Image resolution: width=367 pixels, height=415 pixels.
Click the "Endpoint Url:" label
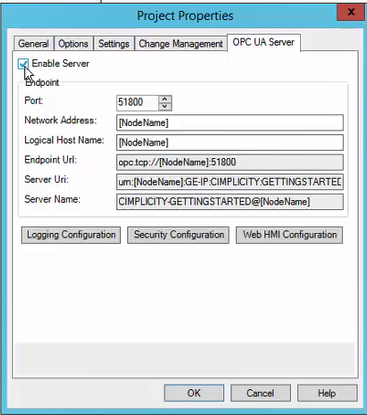(x=50, y=160)
